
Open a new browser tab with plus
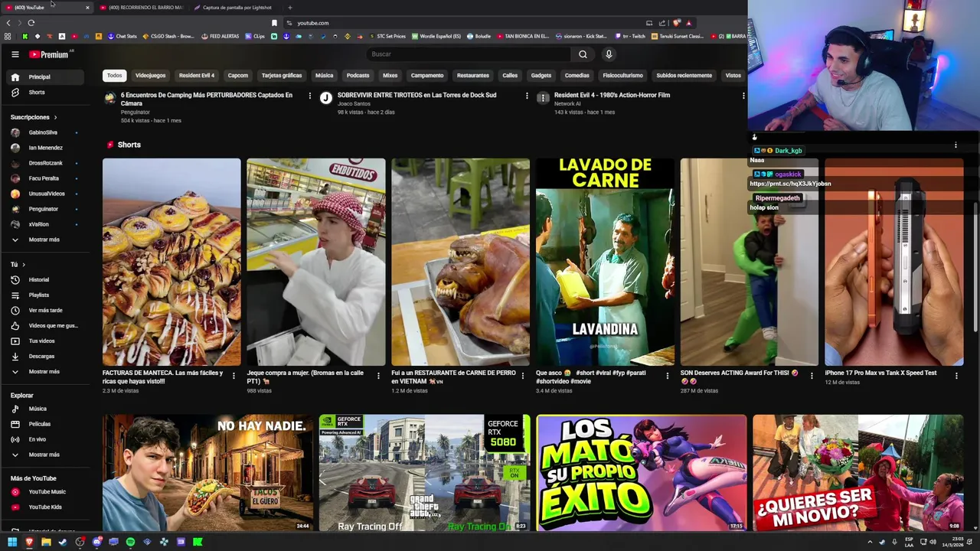(289, 8)
